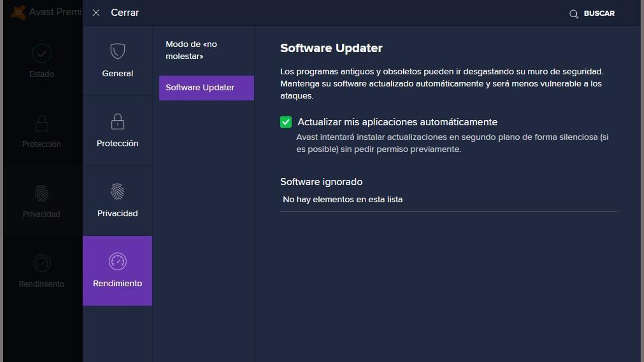644x362 pixels.
Task: Disable automatic application updates checkbox
Action: pyautogui.click(x=286, y=122)
